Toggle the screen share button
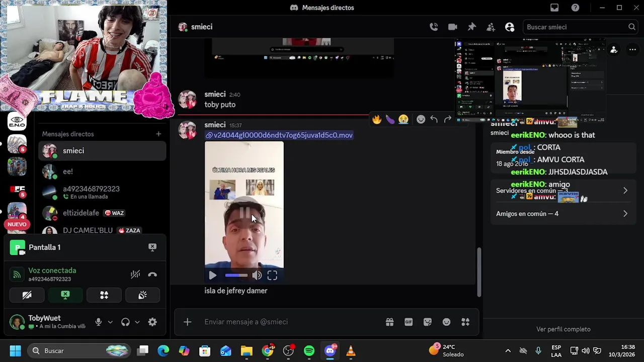This screenshot has width=644, height=362. coord(65,295)
